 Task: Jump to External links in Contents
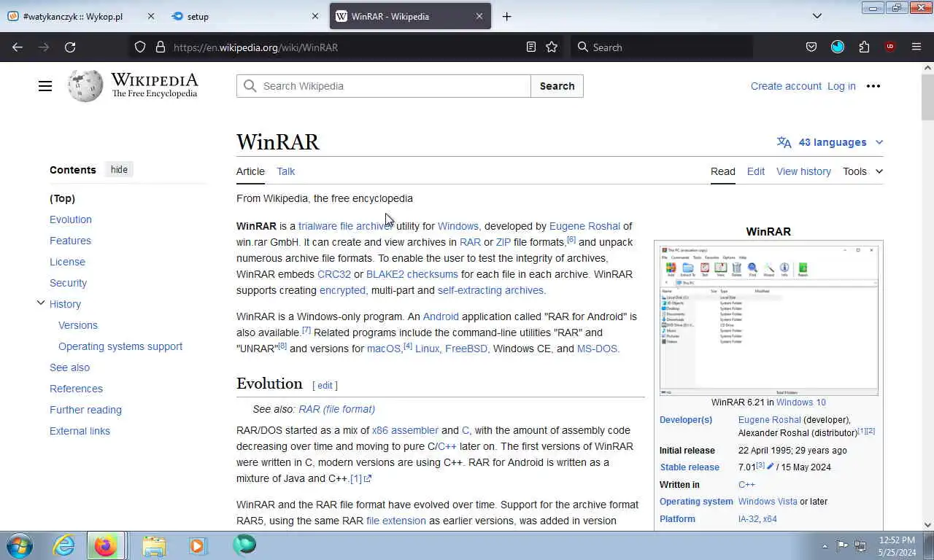tap(80, 431)
